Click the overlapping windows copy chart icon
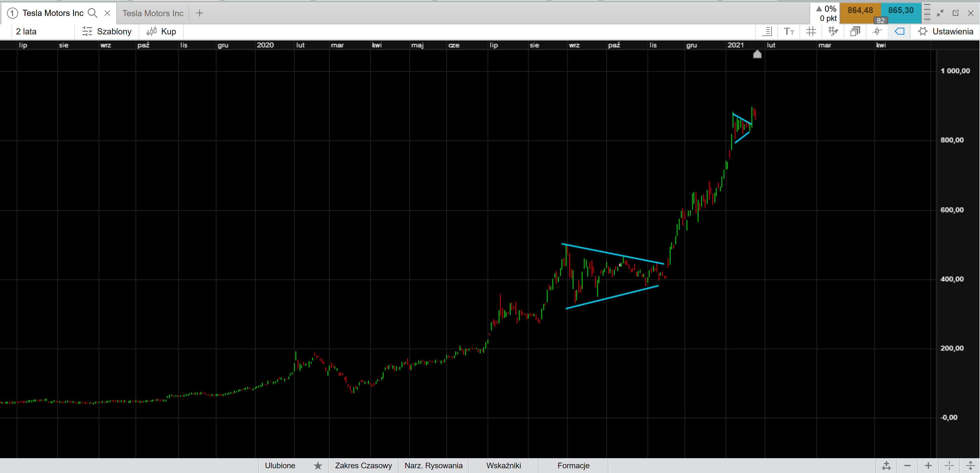 click(855, 31)
